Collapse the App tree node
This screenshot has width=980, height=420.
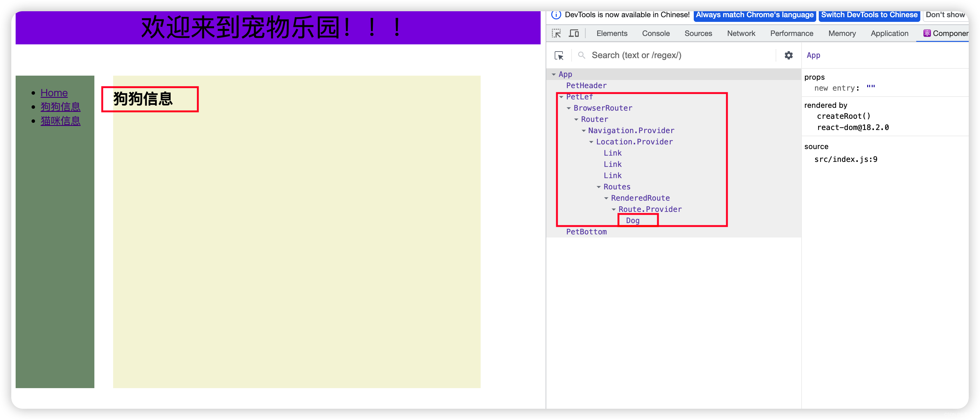(x=554, y=75)
